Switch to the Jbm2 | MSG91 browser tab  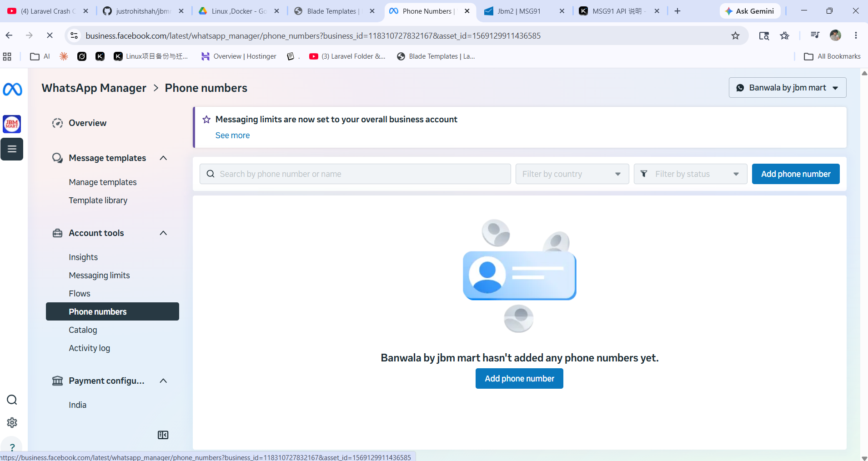518,11
